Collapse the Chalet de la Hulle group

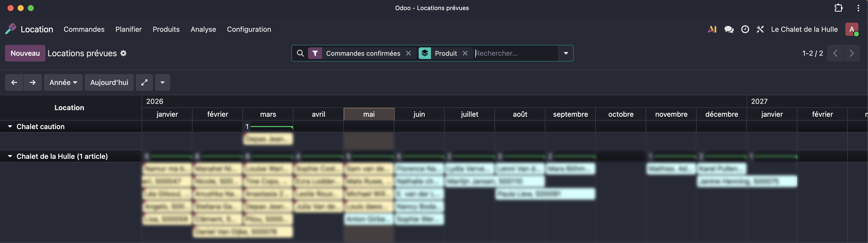pyautogui.click(x=10, y=156)
